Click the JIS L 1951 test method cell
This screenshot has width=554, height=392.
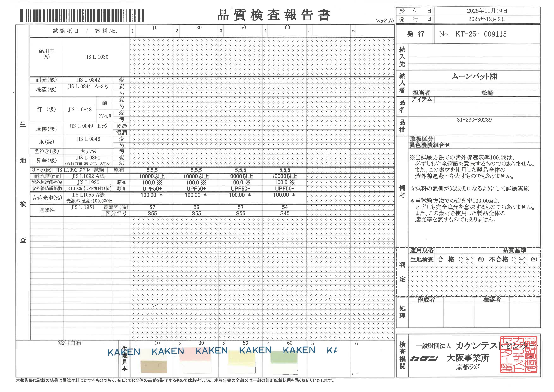[82, 207]
